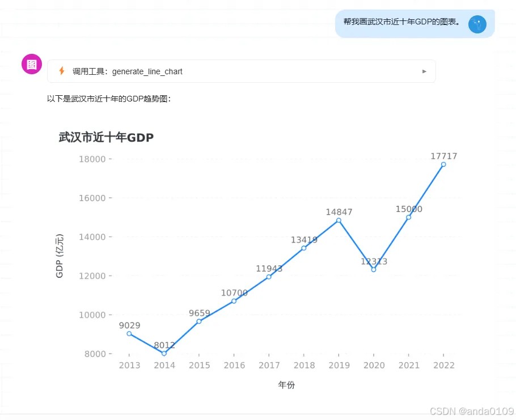The width and height of the screenshot is (516, 420).
Task: Click the 2017 data point marker
Action: (x=269, y=277)
